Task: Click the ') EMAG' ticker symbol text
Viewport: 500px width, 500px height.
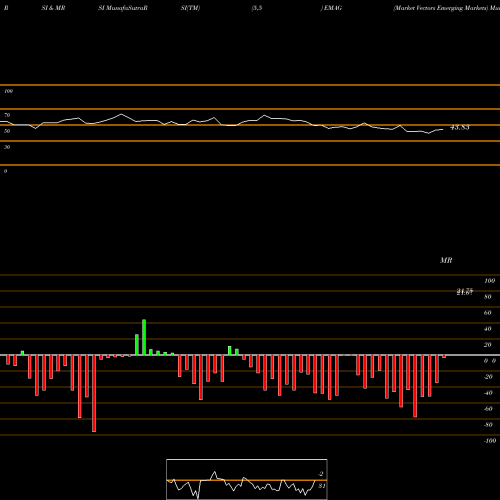Action: (x=331, y=8)
